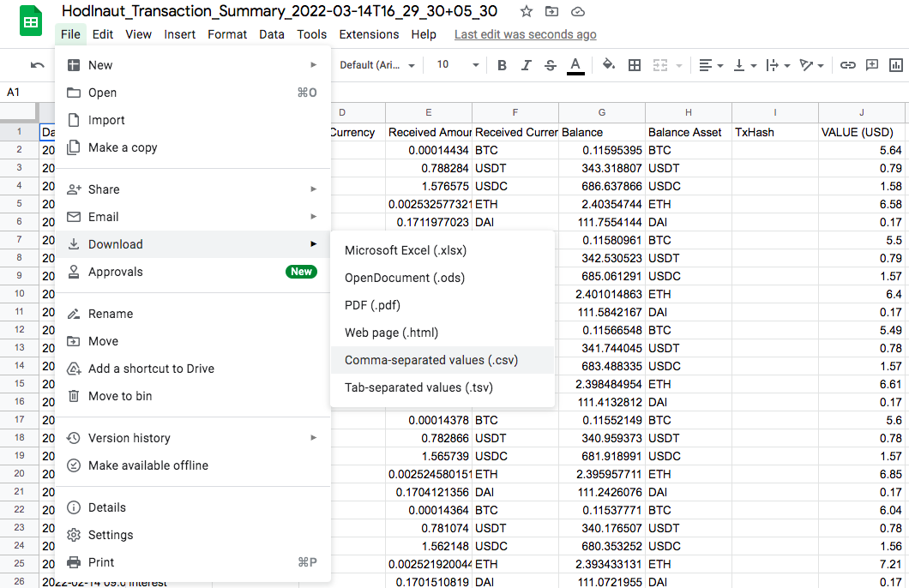
Task: Select Make available offline
Action: click(x=193, y=465)
